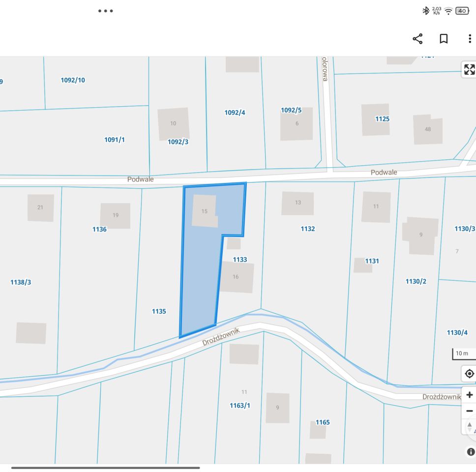Screen dimensions: 476x472
Task: Select parcel 1163/1 label
Action: point(240,406)
